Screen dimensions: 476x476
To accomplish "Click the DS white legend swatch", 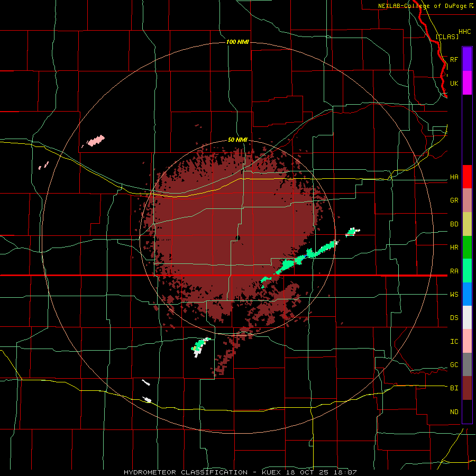I will tap(467, 317).
